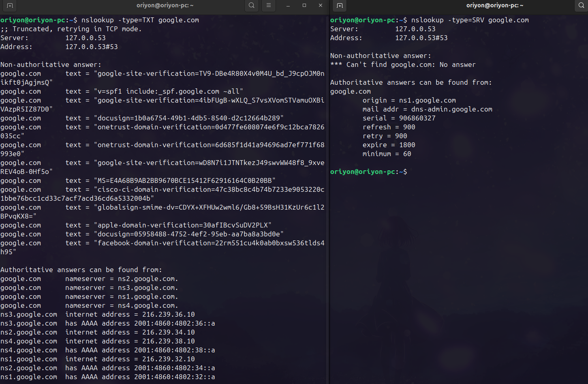Click the Server line in the right terminal
This screenshot has height=384, width=588.
point(383,29)
